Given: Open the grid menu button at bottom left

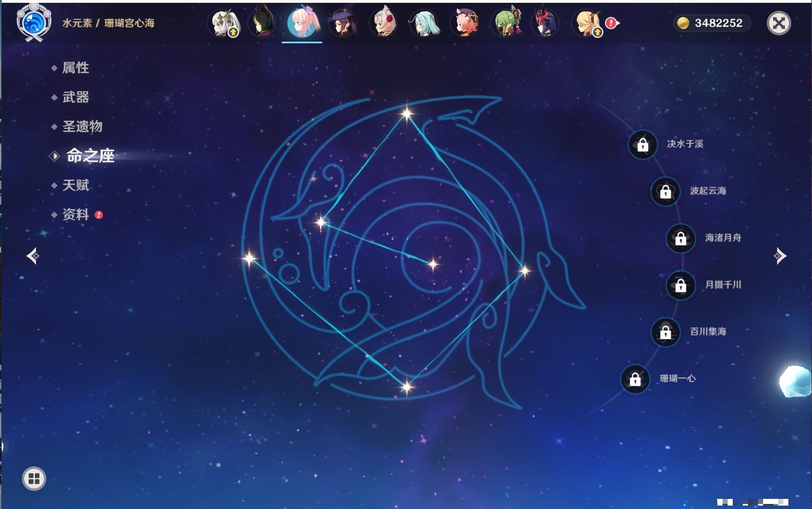Looking at the screenshot, I should pos(34,479).
